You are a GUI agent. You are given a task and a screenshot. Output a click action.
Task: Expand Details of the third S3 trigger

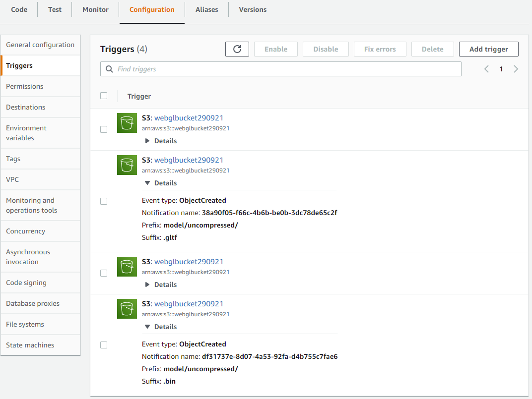coord(161,285)
